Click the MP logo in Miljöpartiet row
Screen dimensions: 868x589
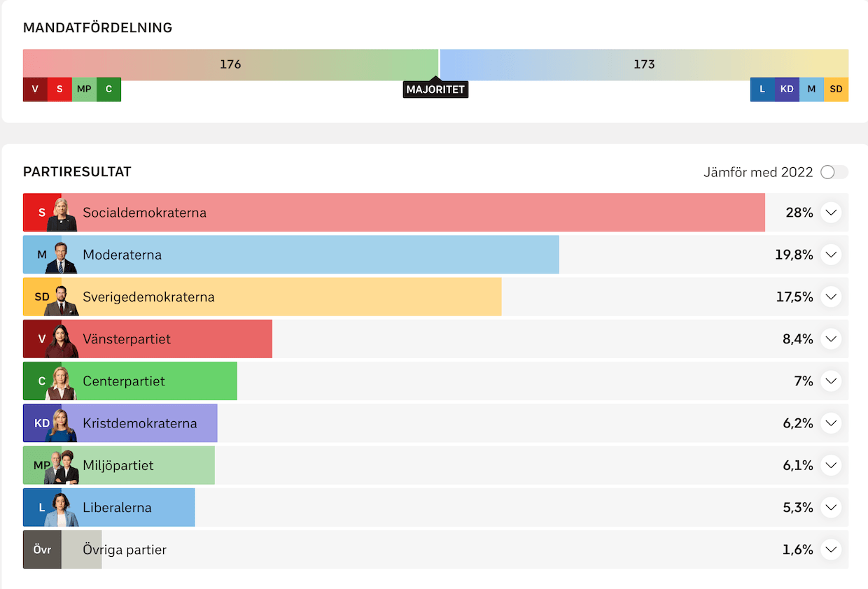42,465
